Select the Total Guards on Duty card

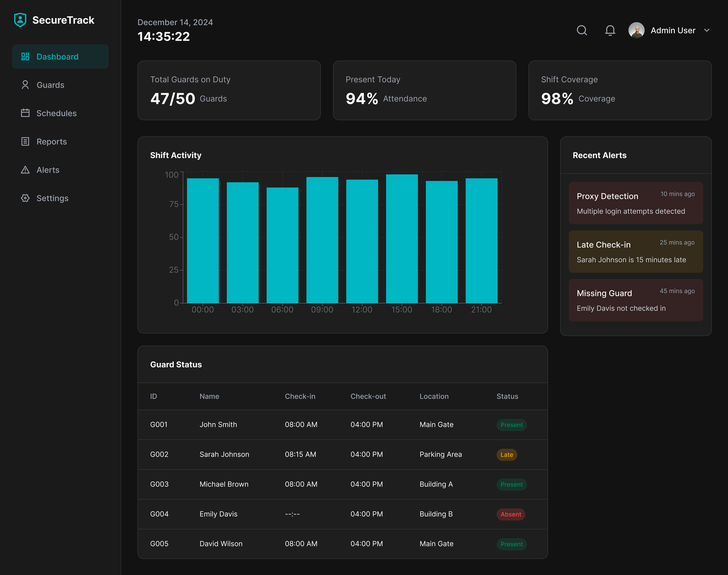(229, 91)
